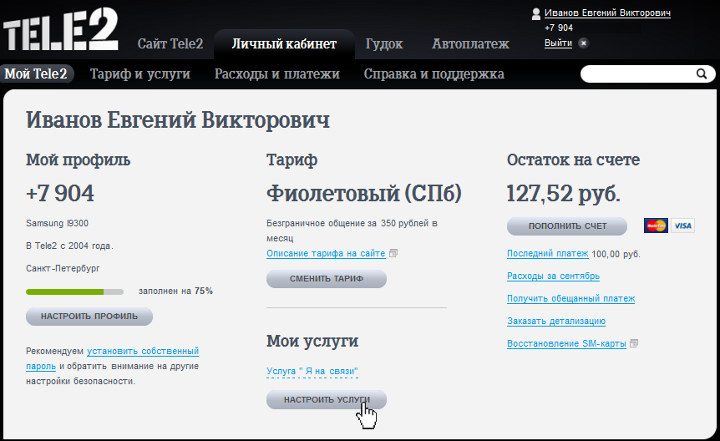
Task: Click the Tele2 logo
Action: [x=61, y=29]
